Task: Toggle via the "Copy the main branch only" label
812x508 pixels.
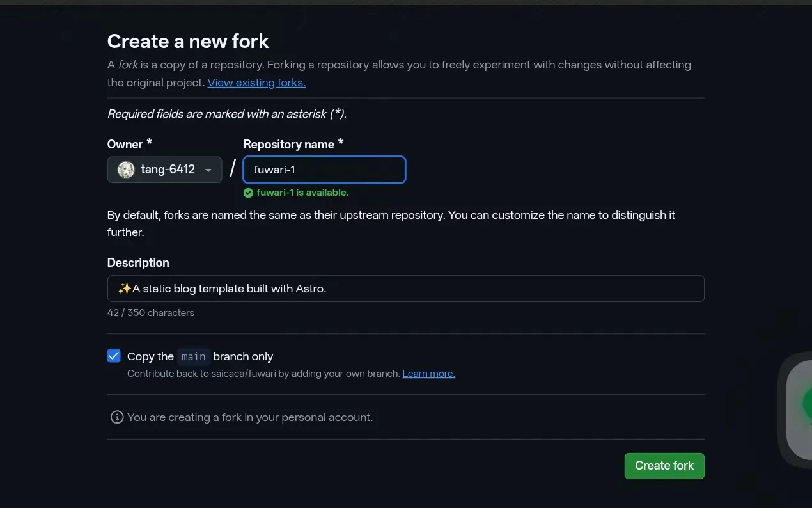Action: pyautogui.click(x=200, y=356)
